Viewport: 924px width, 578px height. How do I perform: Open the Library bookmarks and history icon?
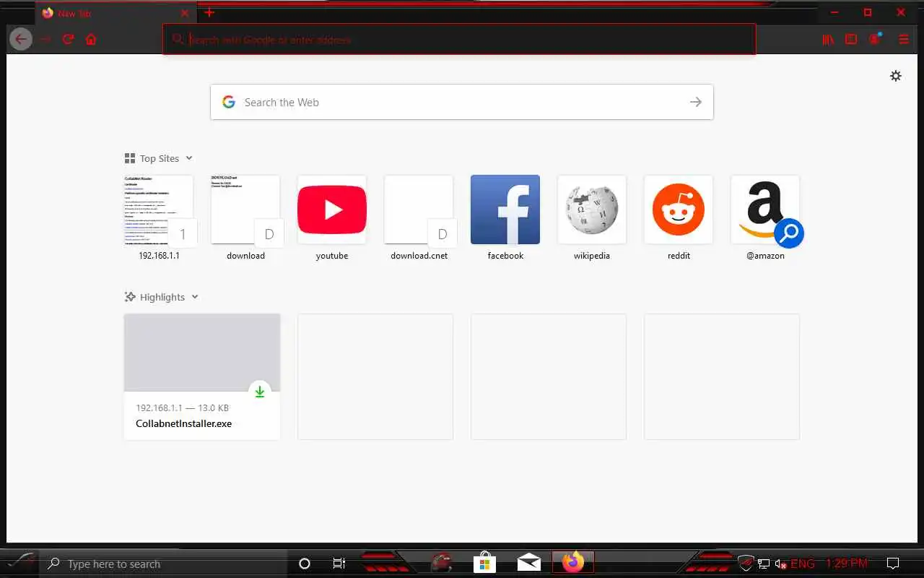pyautogui.click(x=828, y=39)
